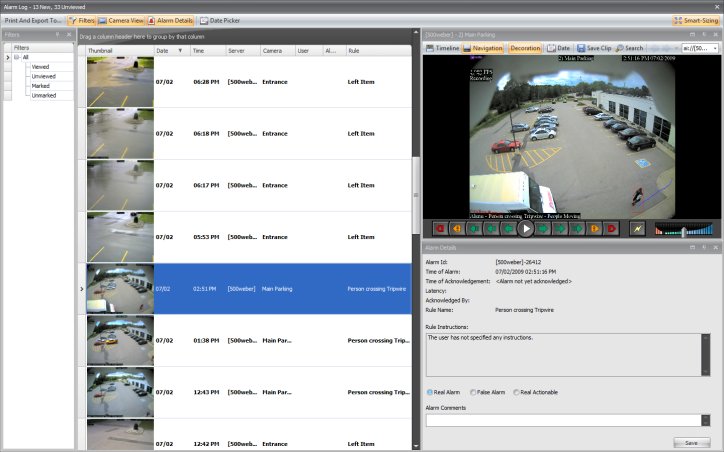724x452 pixels.
Task: Jump to last frame with red right arrow
Action: coord(611,229)
